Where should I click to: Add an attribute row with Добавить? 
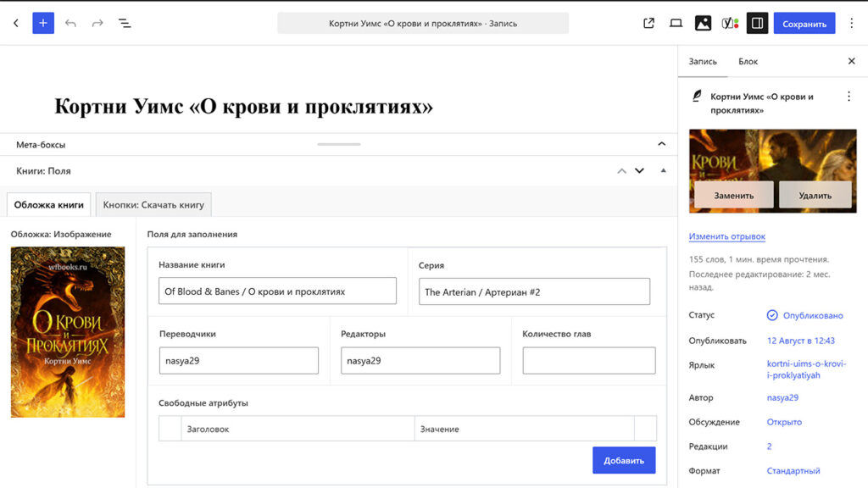(624, 460)
